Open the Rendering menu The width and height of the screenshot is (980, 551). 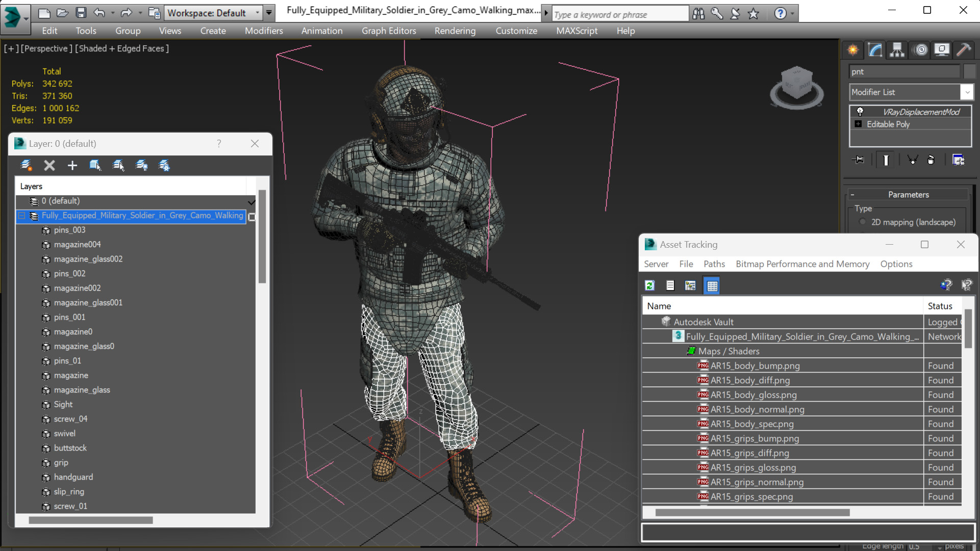pos(455,30)
